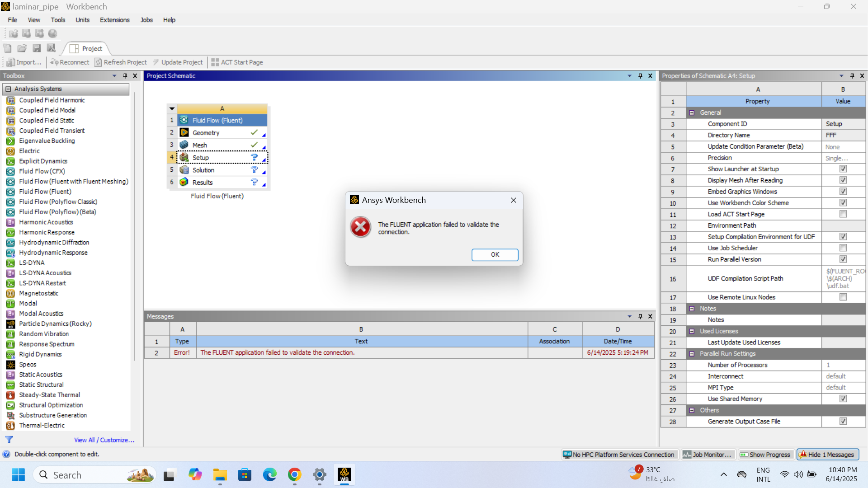The width and height of the screenshot is (868, 488).
Task: Collapse the Used Licenses section
Action: coord(692,331)
